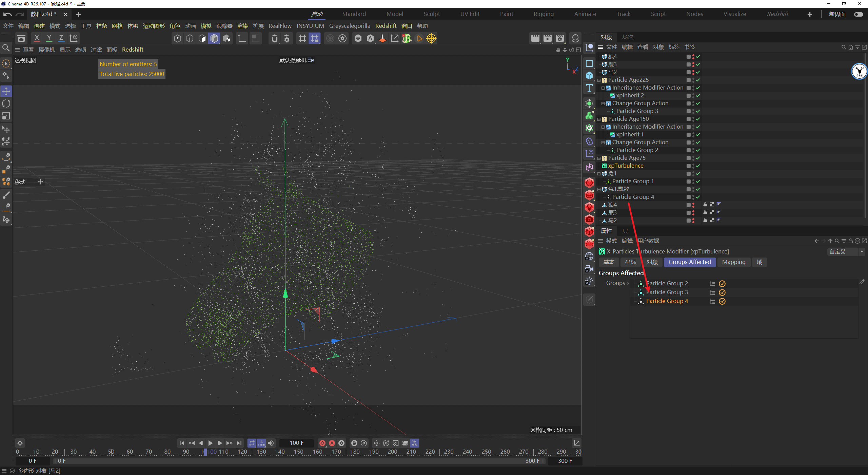Switch to the Mapping tab

[x=733, y=262]
